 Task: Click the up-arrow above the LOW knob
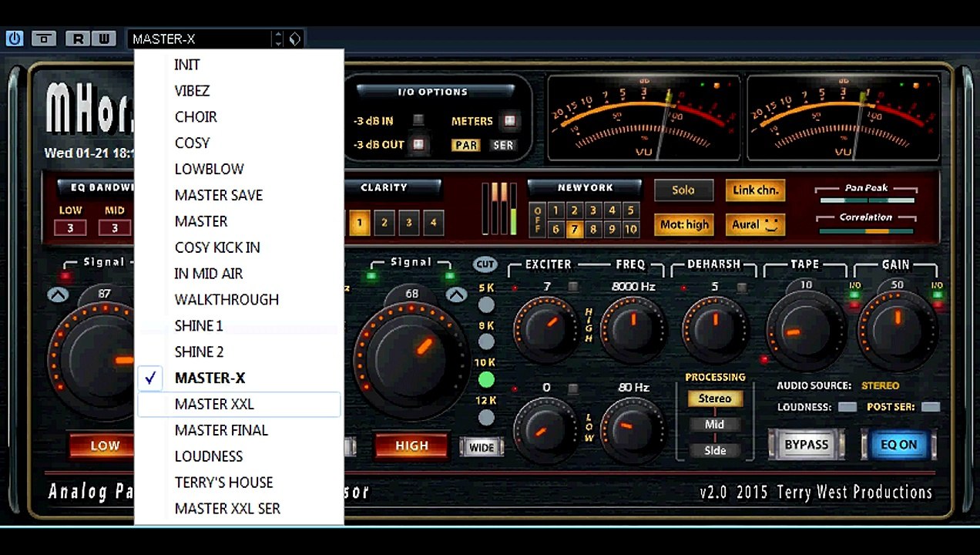[58, 295]
